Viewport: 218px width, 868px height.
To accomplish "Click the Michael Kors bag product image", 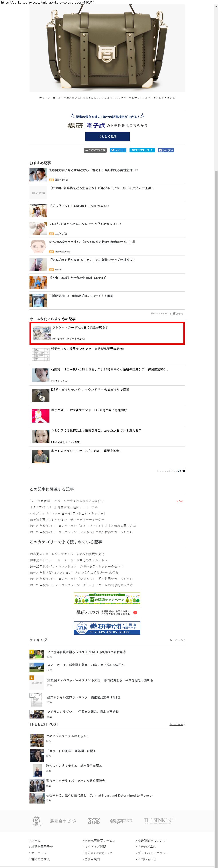I will (107, 48).
